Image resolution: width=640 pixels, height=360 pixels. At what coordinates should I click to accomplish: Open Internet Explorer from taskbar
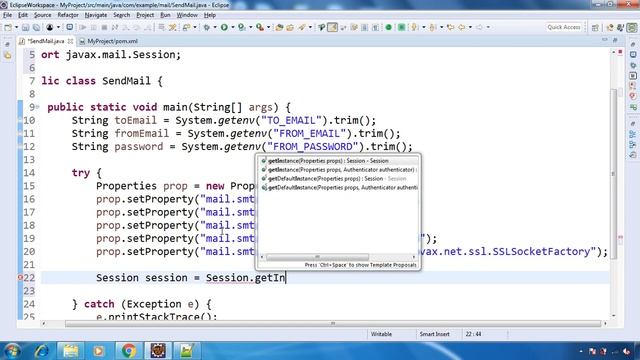[42, 351]
